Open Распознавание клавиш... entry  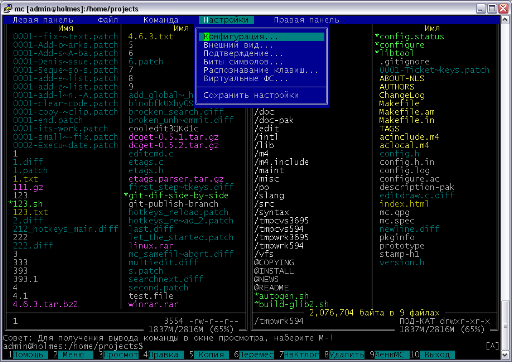pyautogui.click(x=261, y=70)
